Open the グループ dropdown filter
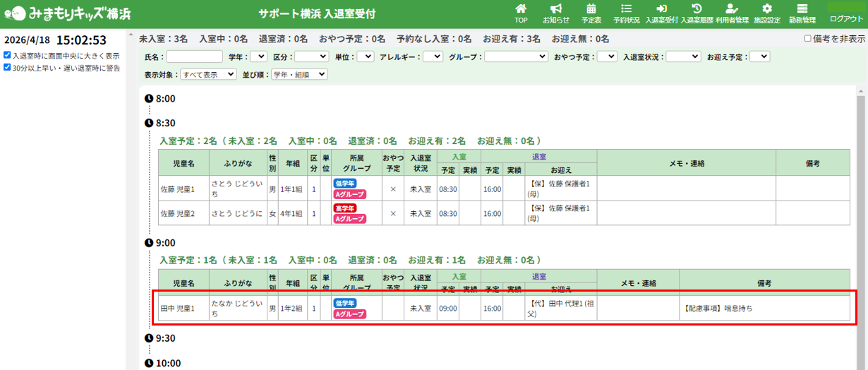 [x=515, y=56]
